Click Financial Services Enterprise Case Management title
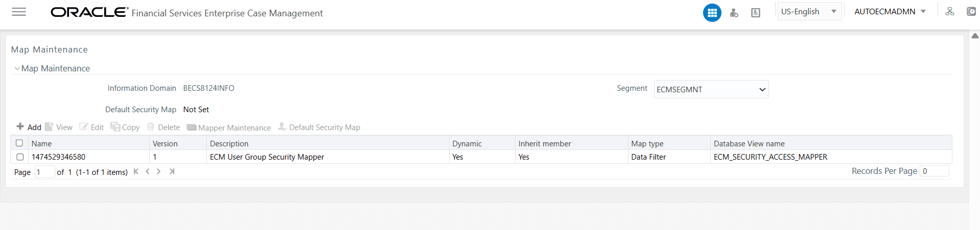 (227, 13)
